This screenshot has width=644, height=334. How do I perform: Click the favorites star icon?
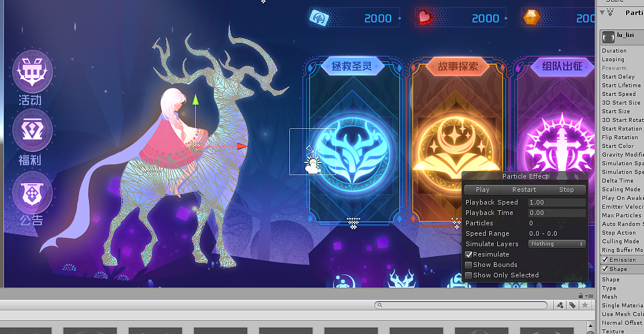tap(585, 305)
